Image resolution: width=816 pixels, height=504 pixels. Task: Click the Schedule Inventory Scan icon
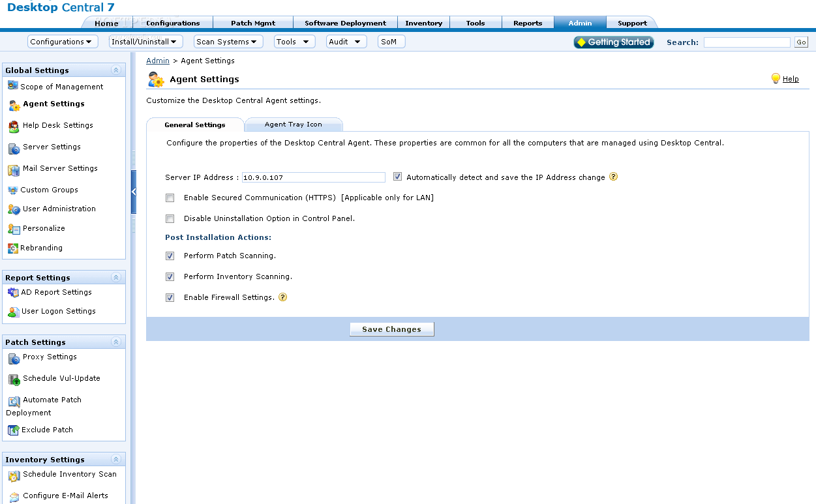coord(14,476)
